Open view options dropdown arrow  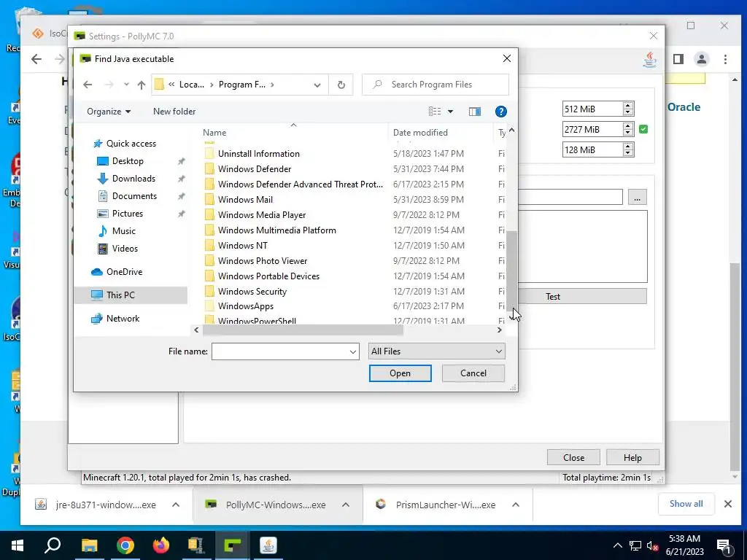450,112
